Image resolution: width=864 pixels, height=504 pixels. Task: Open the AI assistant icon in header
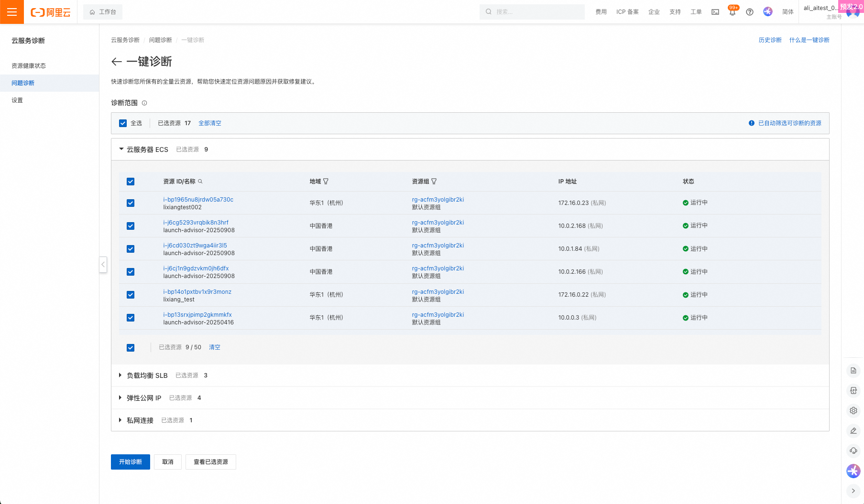point(768,12)
